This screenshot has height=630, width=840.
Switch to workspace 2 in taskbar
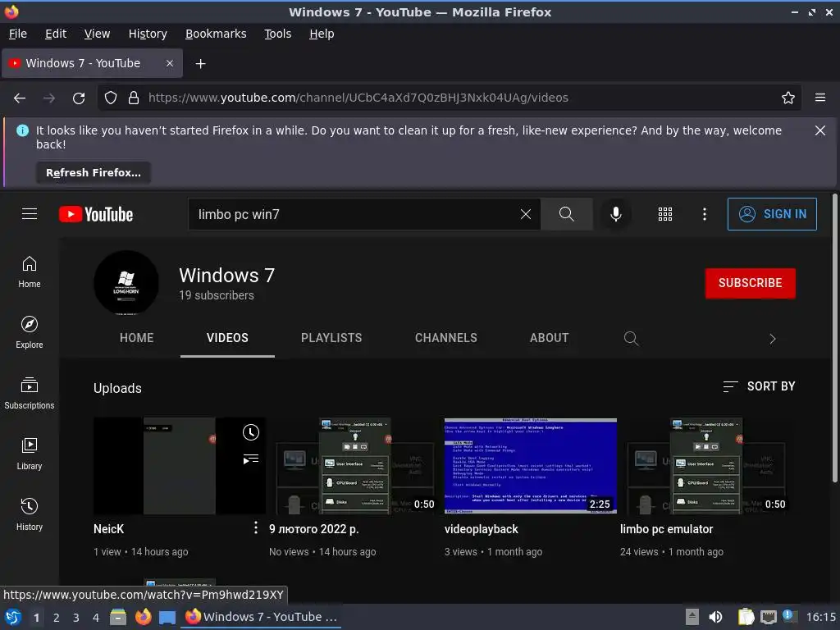pyautogui.click(x=57, y=618)
